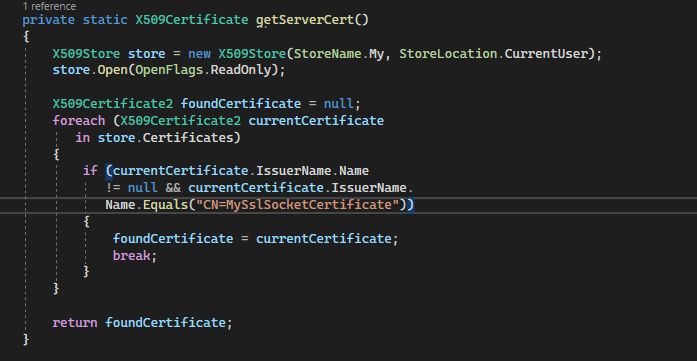Select the X509Certificate return type

(192, 20)
